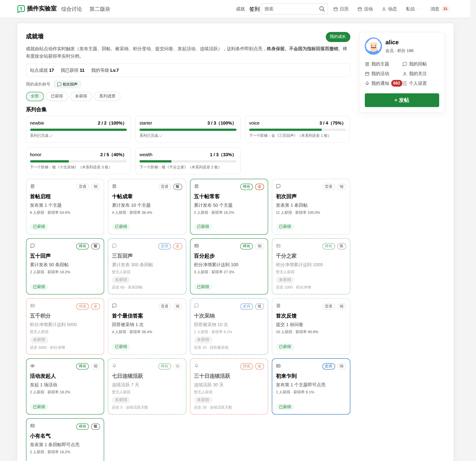This screenshot has height=461, width=476.
Task: Open 综合讨论 board
Action: 71,9
